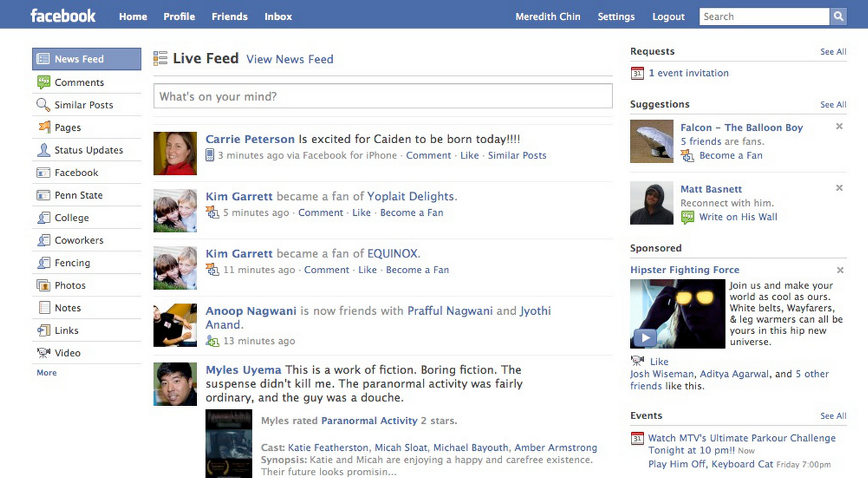Open Similar Posts on Carrie's status
This screenshot has height=495, width=868.
[x=517, y=156]
